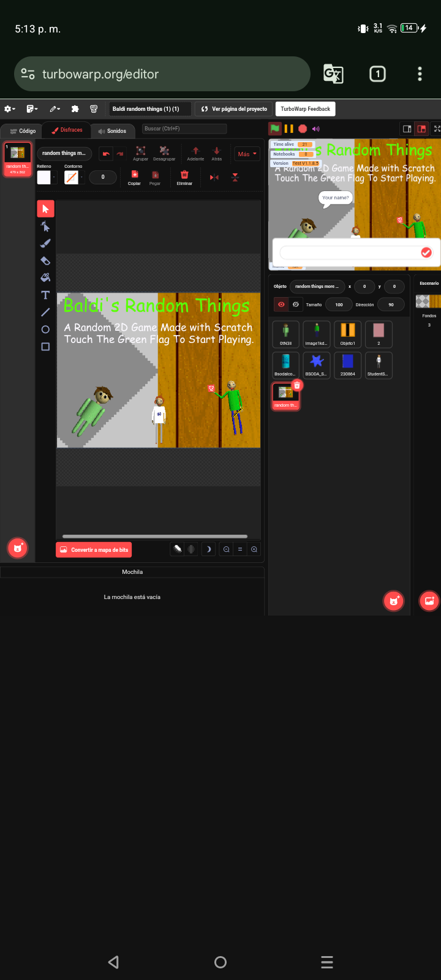Click the Buscar (Ctrl+F) search field
This screenshot has height=980, width=441.
184,129
